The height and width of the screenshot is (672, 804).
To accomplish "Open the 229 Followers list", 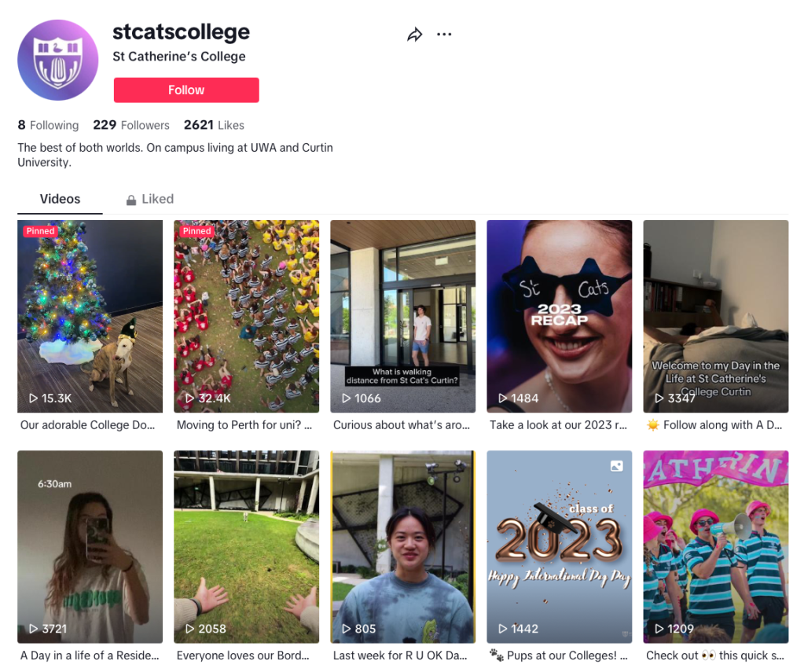I will click(131, 125).
